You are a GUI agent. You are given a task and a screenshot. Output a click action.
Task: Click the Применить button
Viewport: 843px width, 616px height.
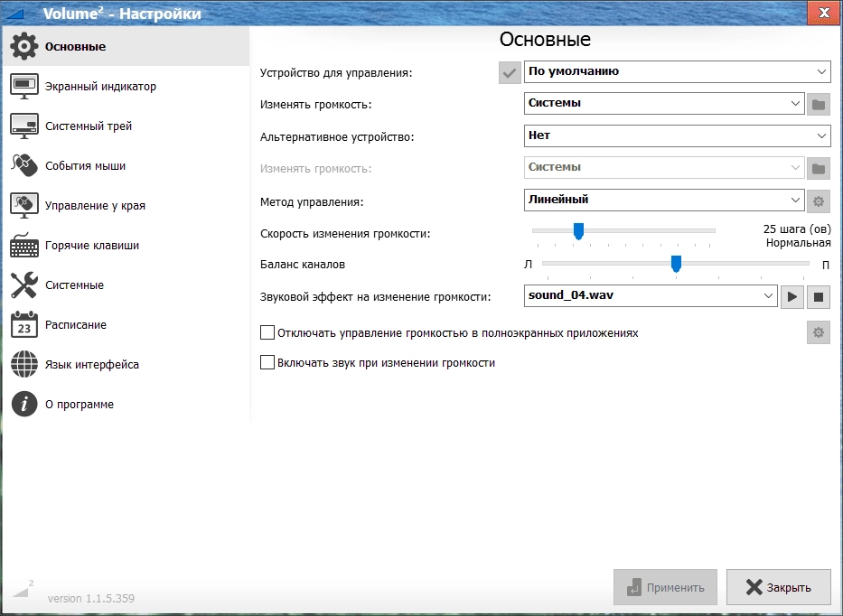pyautogui.click(x=665, y=587)
